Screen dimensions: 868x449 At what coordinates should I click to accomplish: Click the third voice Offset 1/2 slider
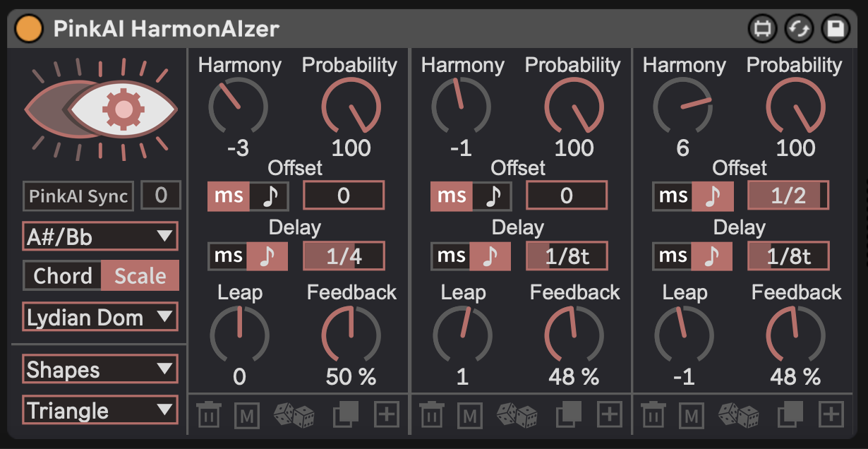(788, 196)
